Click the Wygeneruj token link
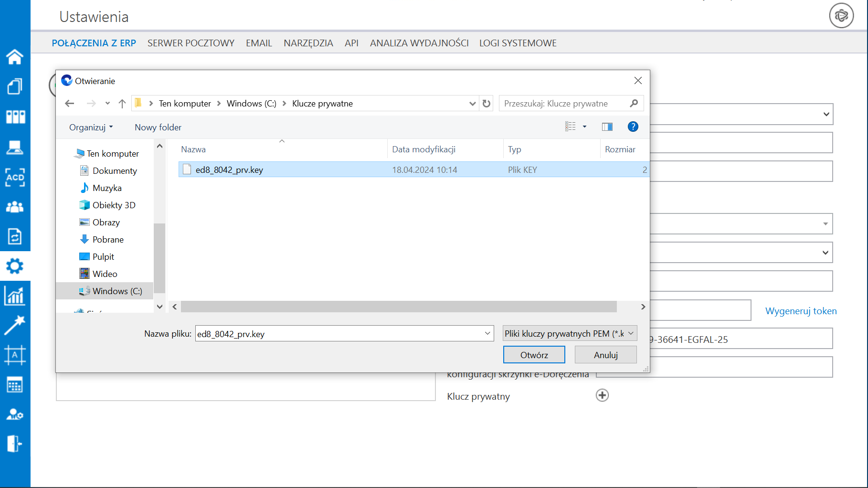 (x=801, y=311)
